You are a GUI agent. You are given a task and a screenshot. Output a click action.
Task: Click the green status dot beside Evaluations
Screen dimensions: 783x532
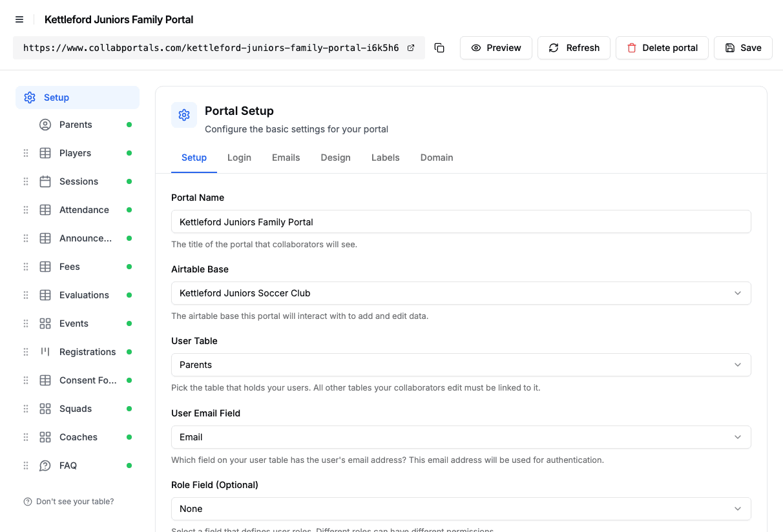pyautogui.click(x=129, y=295)
